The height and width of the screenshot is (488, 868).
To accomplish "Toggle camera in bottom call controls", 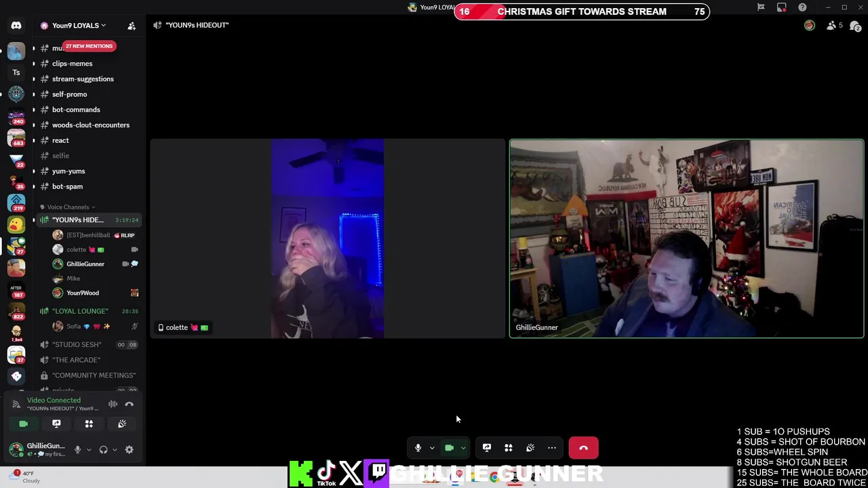I will (449, 447).
